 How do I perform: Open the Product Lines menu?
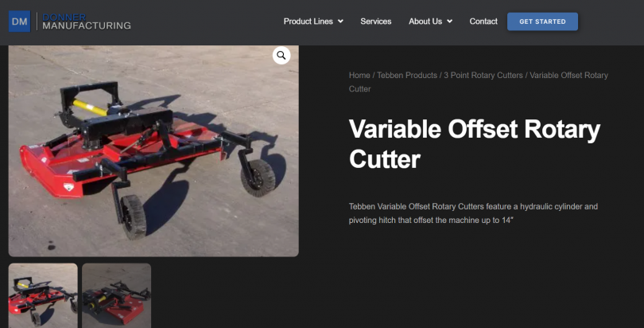coord(308,21)
